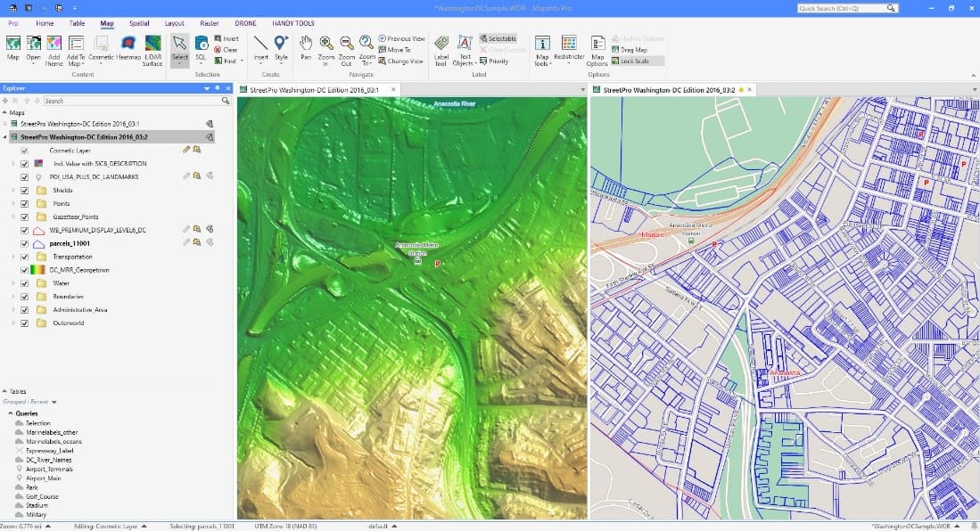Switch to the Spatial ribbon tab

point(139,23)
